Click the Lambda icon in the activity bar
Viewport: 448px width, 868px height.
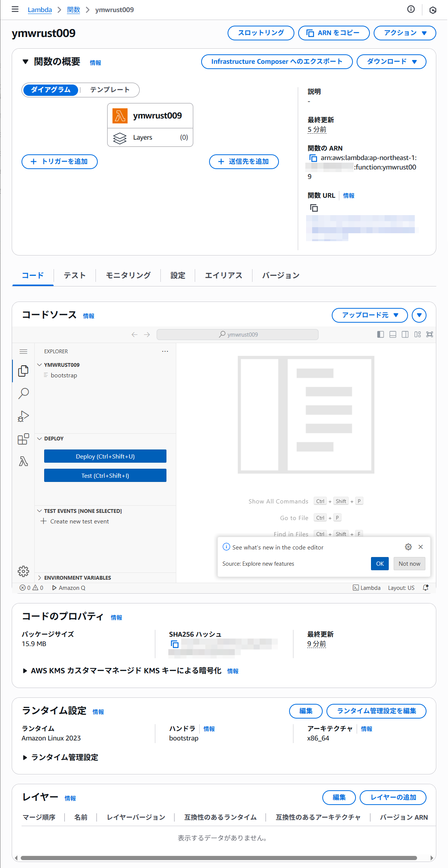pyautogui.click(x=23, y=461)
